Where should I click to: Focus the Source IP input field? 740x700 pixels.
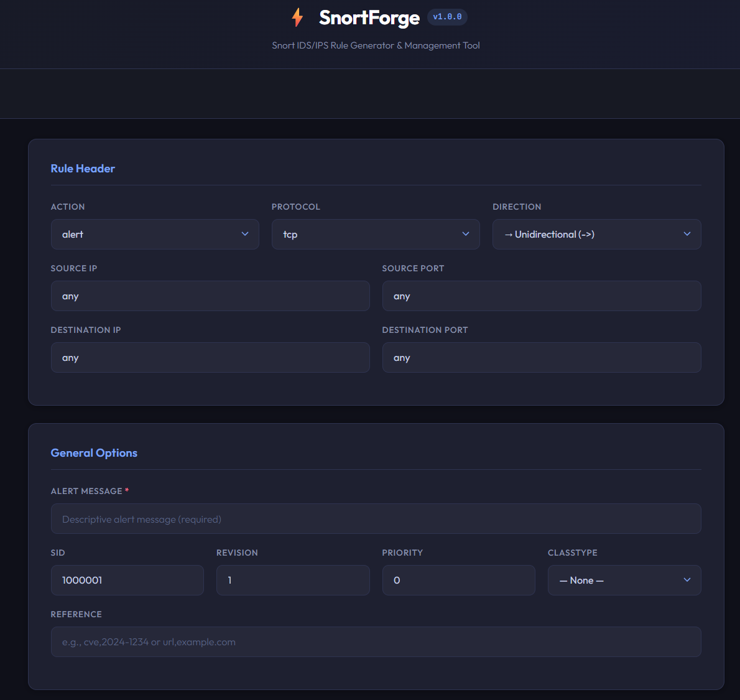point(210,296)
